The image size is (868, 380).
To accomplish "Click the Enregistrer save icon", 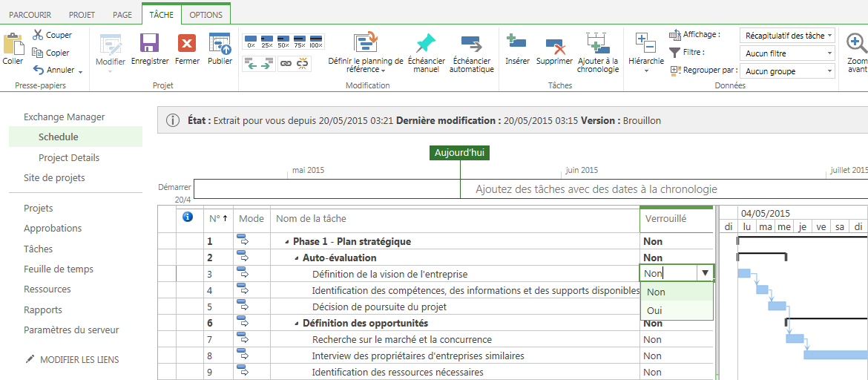I will (x=150, y=44).
